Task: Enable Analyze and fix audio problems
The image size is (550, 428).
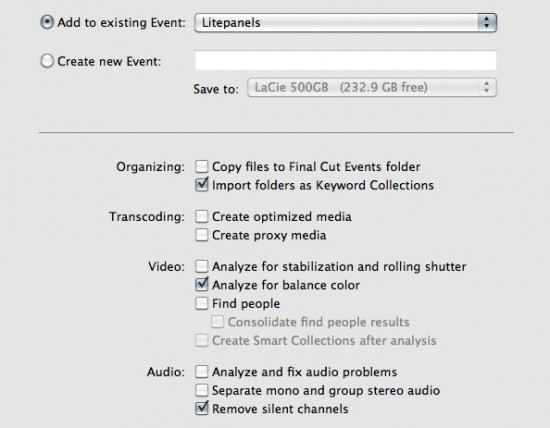Action: pos(202,372)
